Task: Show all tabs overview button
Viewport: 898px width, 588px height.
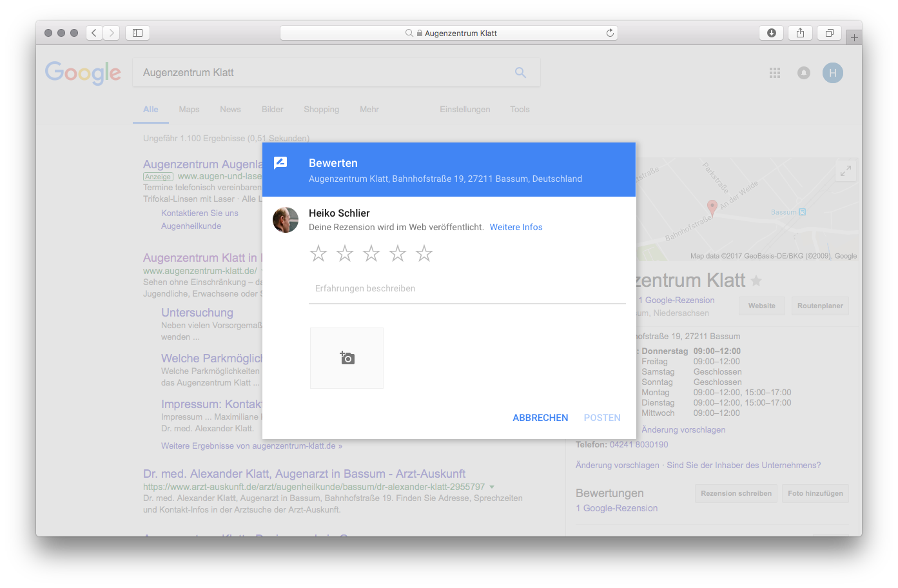Action: 830,33
